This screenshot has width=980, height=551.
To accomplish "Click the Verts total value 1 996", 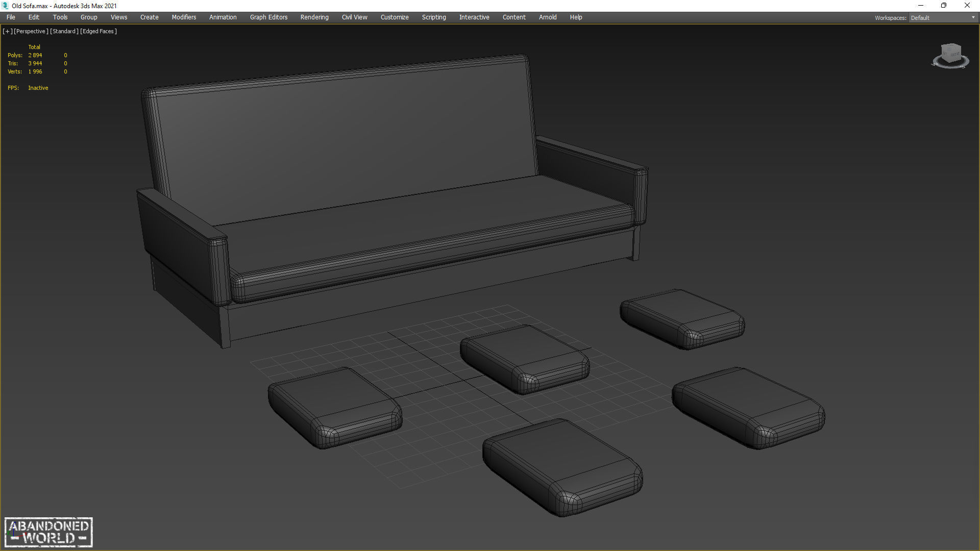I will click(x=35, y=71).
